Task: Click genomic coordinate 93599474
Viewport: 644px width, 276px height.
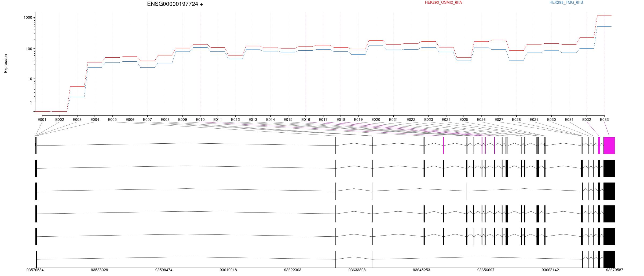Action: pos(164,270)
